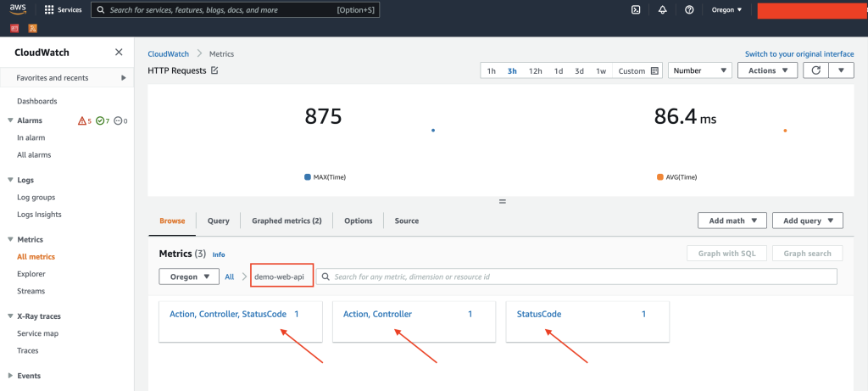
Task: Open Log groups in sidebar
Action: click(36, 197)
